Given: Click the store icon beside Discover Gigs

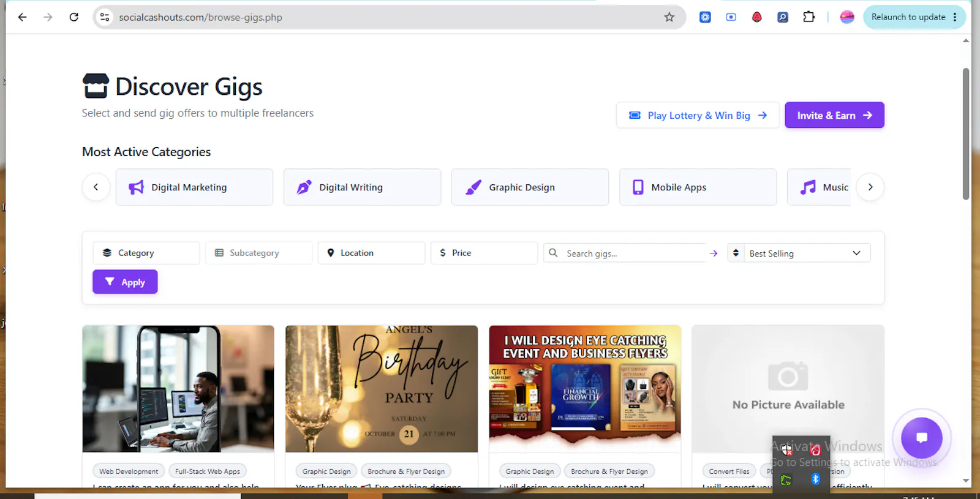Looking at the screenshot, I should tap(96, 86).
